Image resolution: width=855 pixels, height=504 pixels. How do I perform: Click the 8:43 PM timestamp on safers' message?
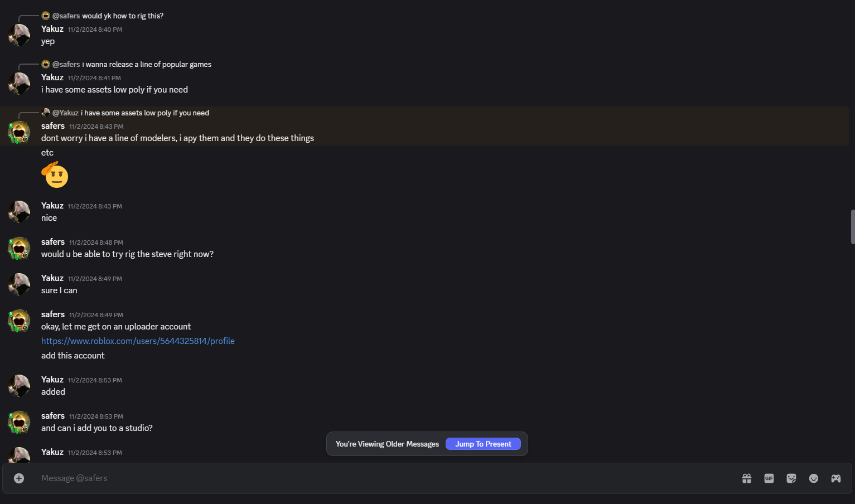point(96,127)
